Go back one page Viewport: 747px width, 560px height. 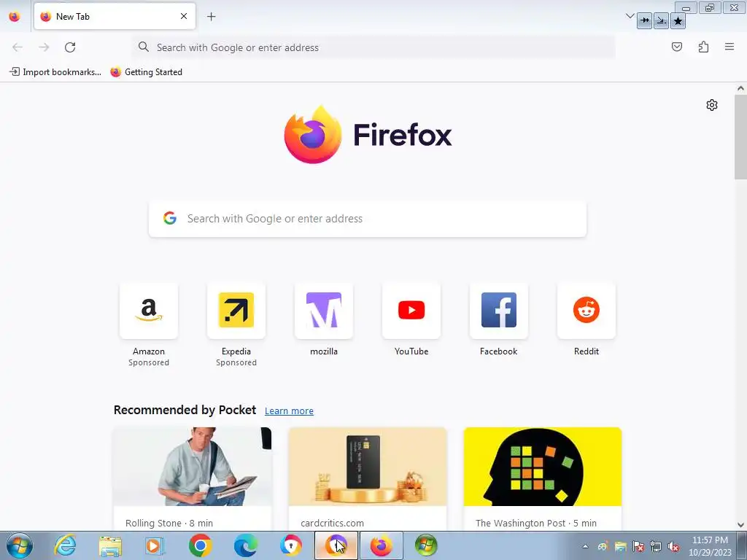click(x=18, y=47)
